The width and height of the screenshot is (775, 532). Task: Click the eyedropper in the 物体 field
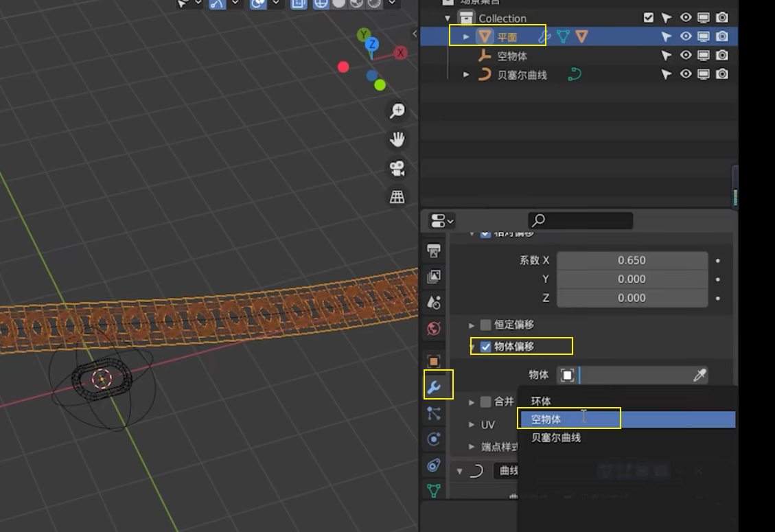point(699,375)
